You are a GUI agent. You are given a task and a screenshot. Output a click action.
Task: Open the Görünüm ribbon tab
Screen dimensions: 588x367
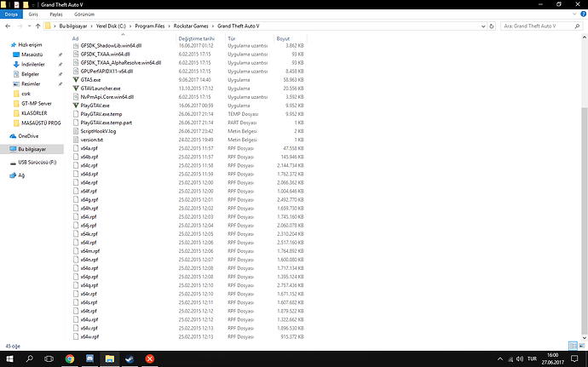click(84, 14)
